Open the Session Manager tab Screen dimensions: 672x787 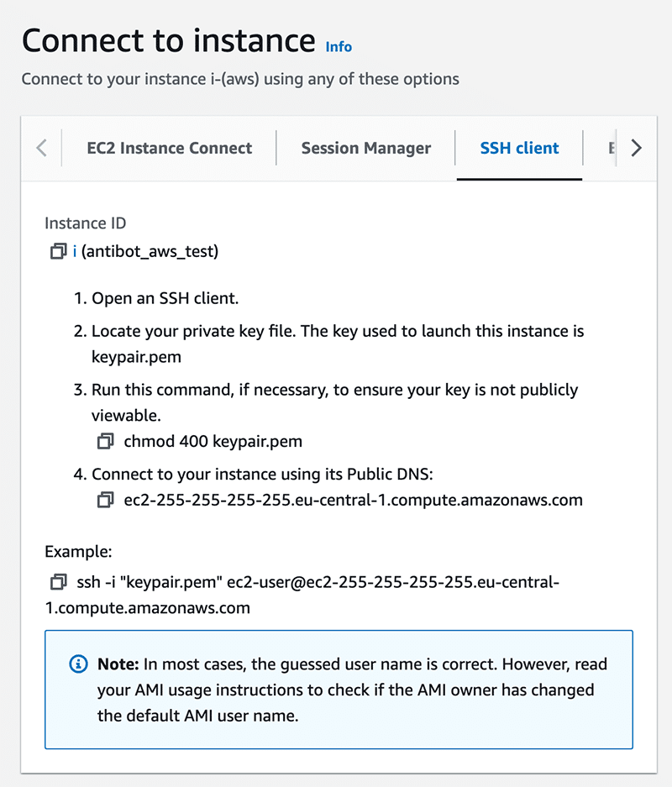tap(366, 148)
